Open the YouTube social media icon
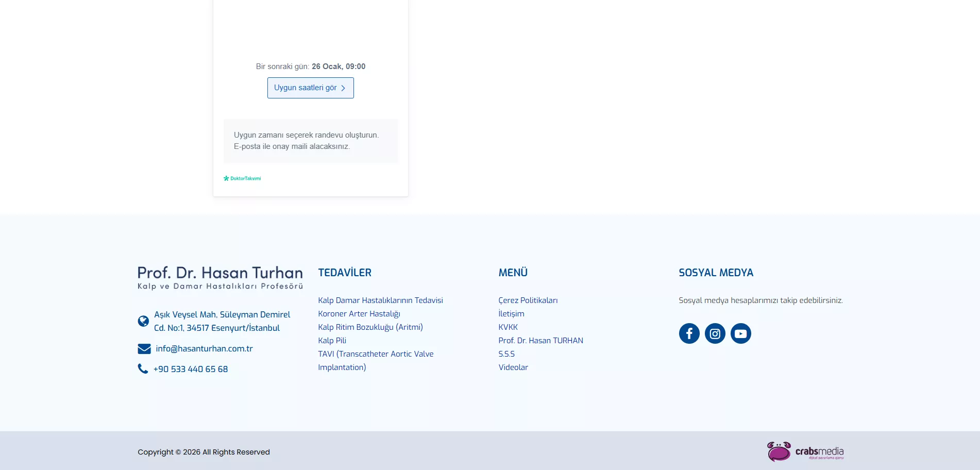The width and height of the screenshot is (980, 470). pyautogui.click(x=740, y=333)
